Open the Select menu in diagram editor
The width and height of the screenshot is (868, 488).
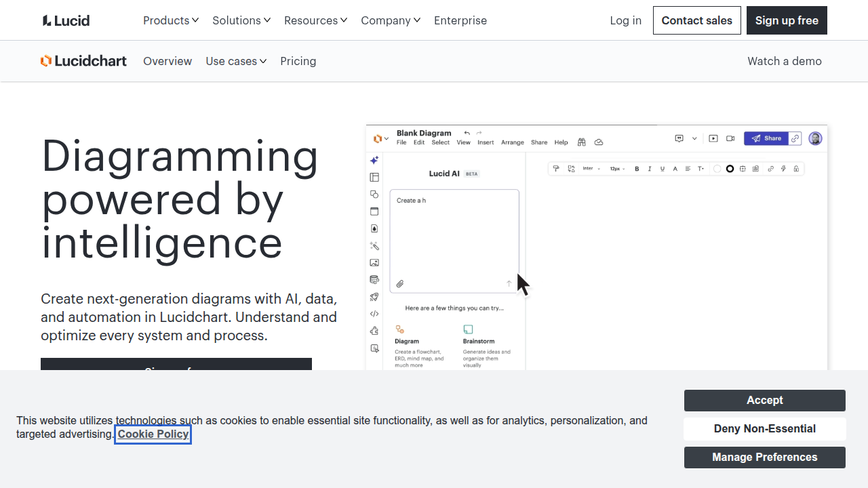pos(441,142)
